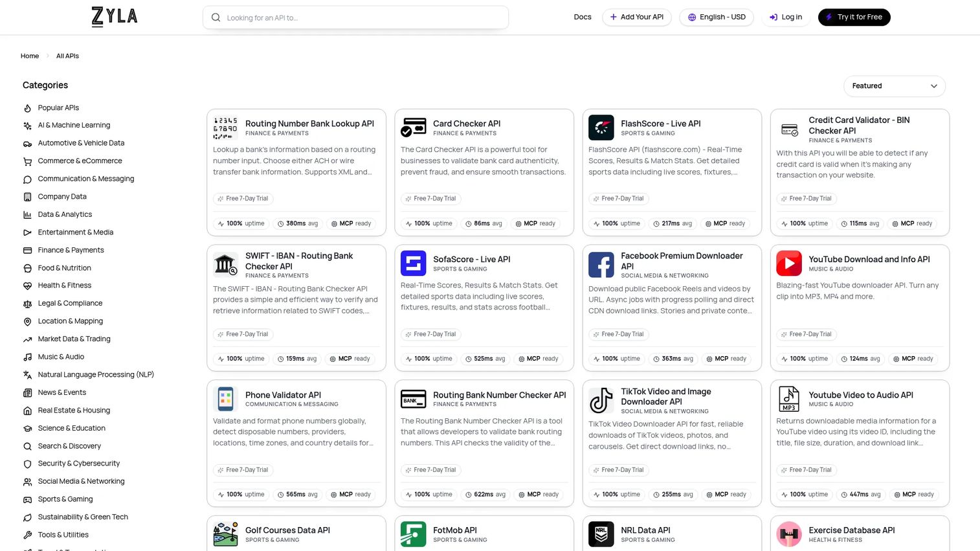This screenshot has height=551, width=980.
Task: Open the Featured sort dropdown
Action: (895, 86)
